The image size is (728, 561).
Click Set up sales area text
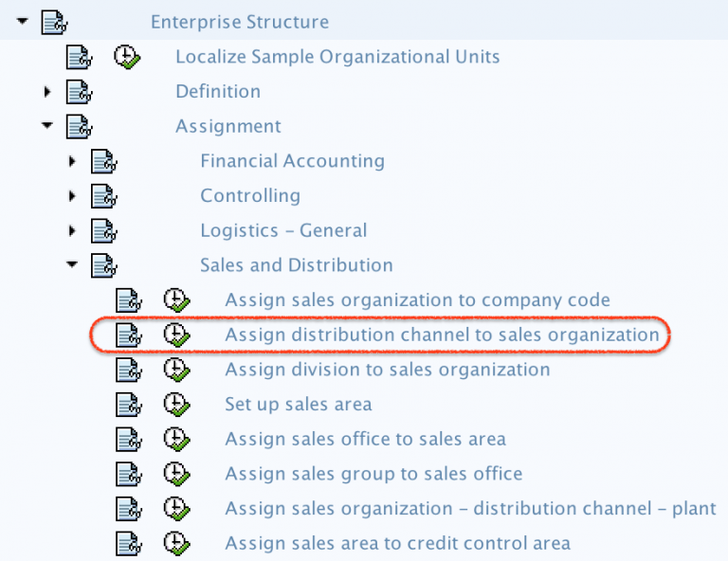[x=299, y=405]
